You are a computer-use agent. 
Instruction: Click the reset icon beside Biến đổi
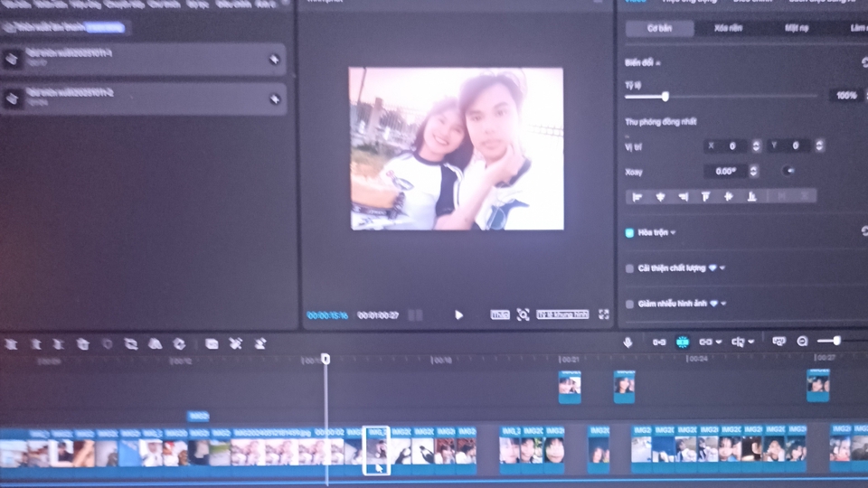(864, 62)
